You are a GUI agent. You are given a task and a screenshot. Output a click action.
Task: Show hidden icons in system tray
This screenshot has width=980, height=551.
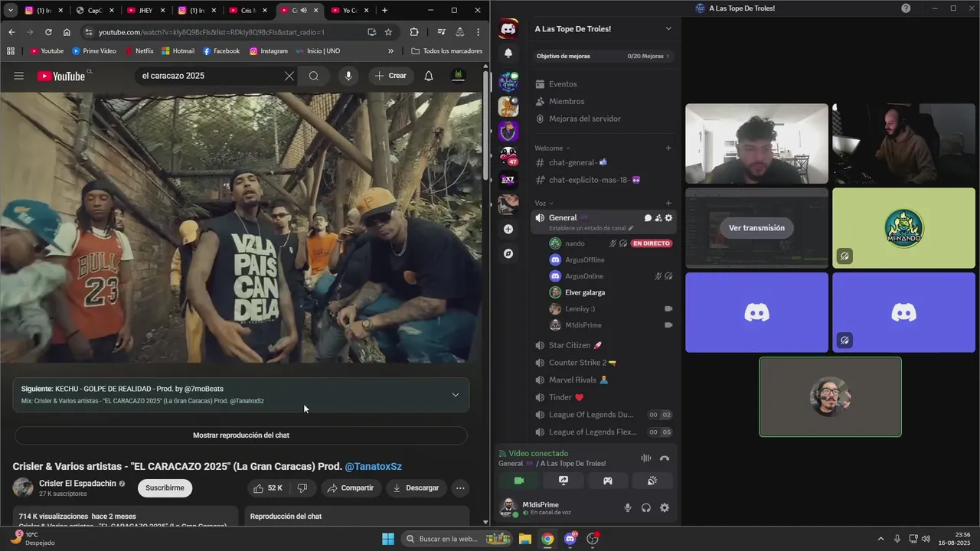(x=880, y=539)
